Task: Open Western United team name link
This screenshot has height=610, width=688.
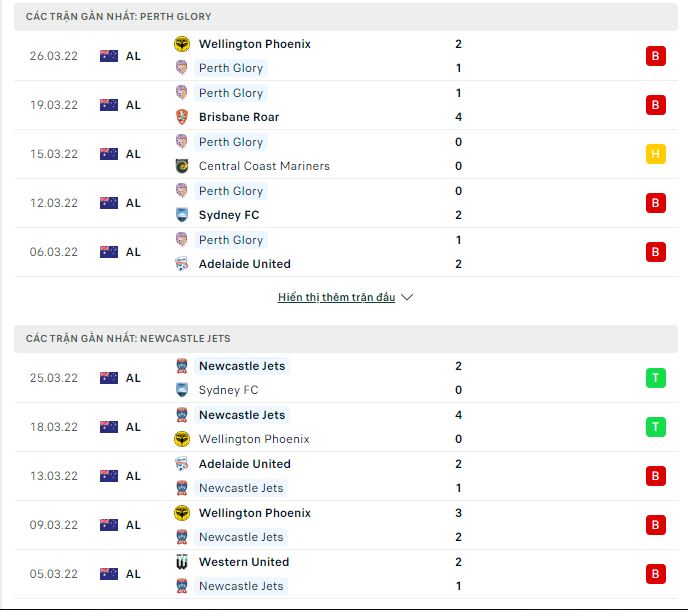Action: click(243, 562)
